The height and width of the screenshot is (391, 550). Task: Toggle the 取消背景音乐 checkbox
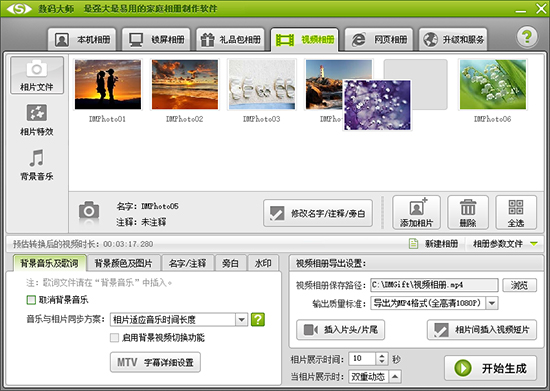[31, 299]
